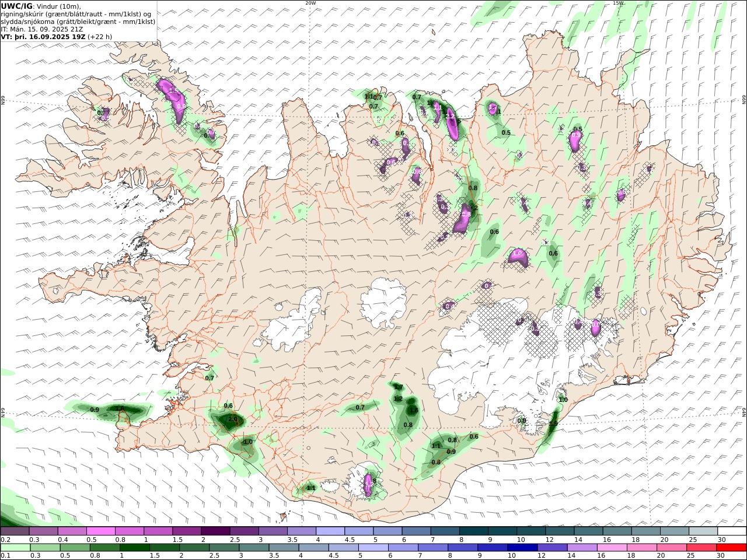Pick the deep navy 10 swatch in the rain legend
The image size is (747, 560).
click(x=522, y=548)
